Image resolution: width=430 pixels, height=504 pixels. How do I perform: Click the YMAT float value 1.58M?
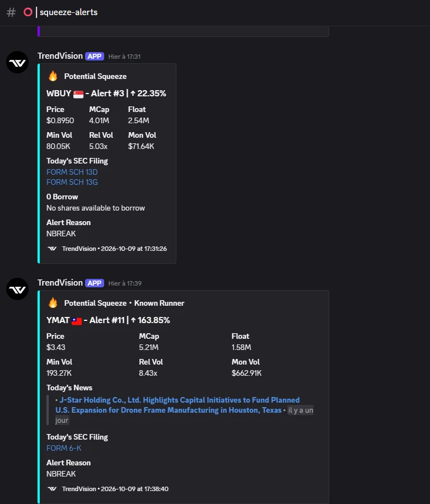click(241, 347)
